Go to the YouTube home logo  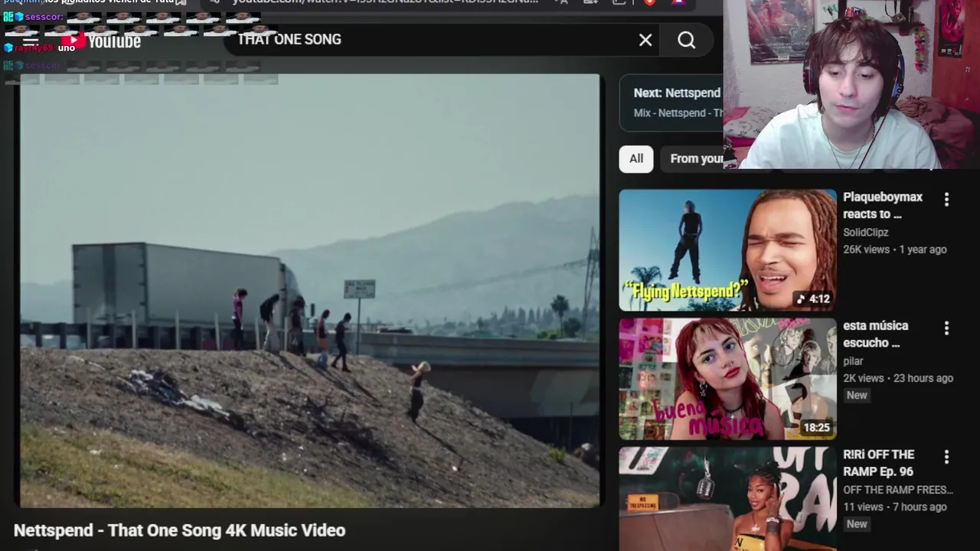[102, 41]
